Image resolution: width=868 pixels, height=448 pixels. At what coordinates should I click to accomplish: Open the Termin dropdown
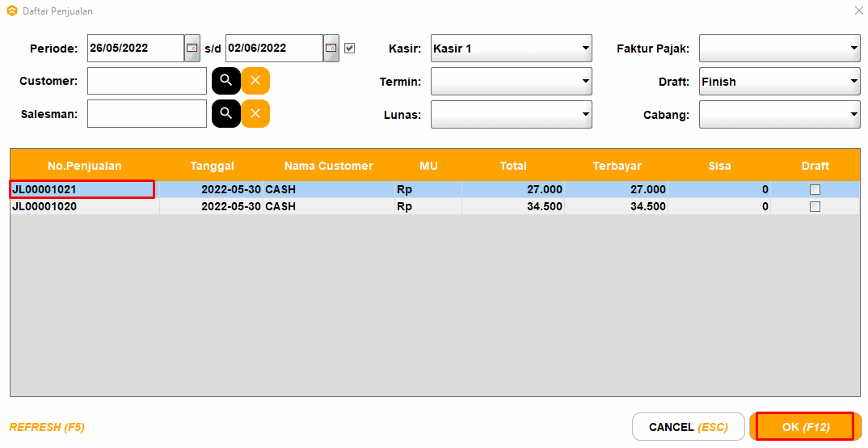point(511,82)
